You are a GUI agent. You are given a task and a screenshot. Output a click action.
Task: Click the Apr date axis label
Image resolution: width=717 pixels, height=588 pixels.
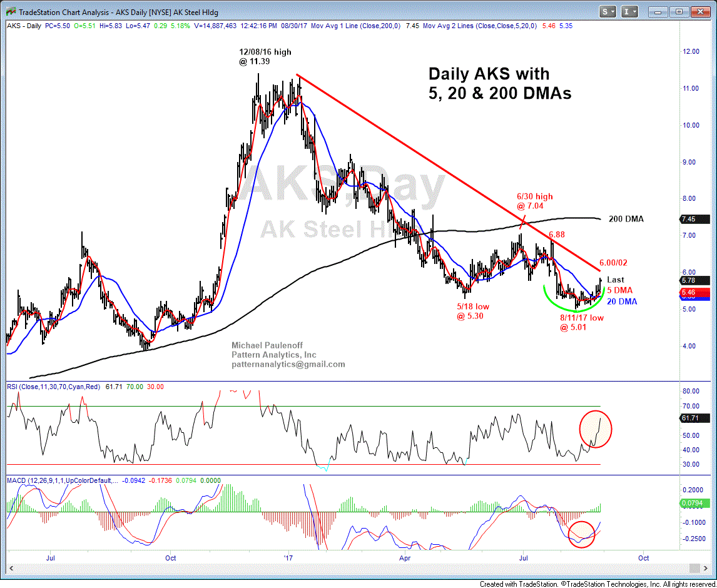pyautogui.click(x=405, y=558)
